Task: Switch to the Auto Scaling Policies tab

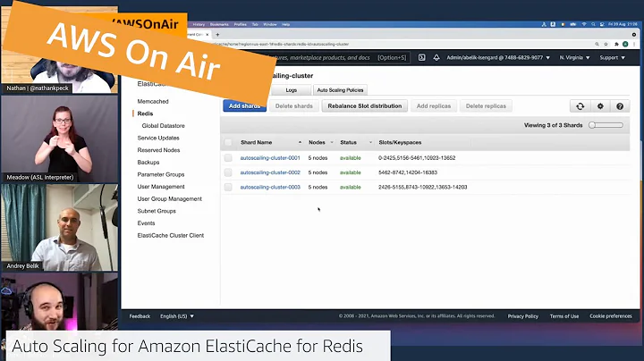Action: (340, 90)
